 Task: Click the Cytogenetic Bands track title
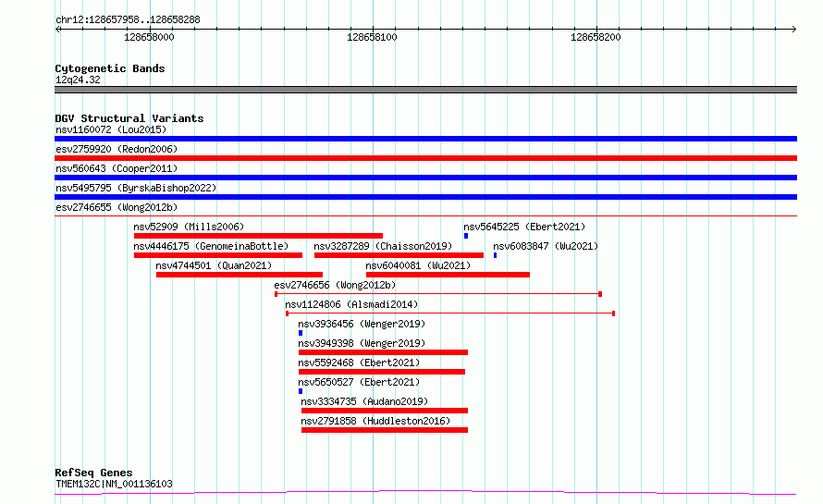click(x=110, y=68)
